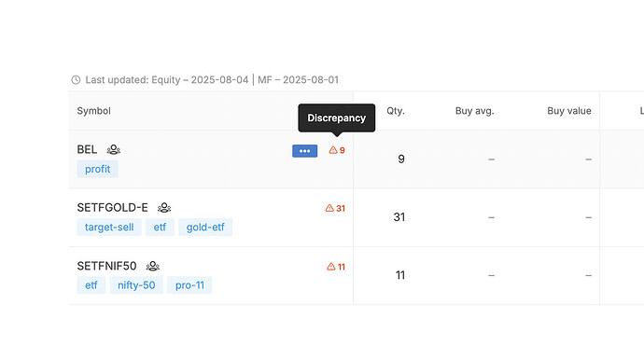Click the red discrepancy warning 9 for BEL

click(x=337, y=150)
